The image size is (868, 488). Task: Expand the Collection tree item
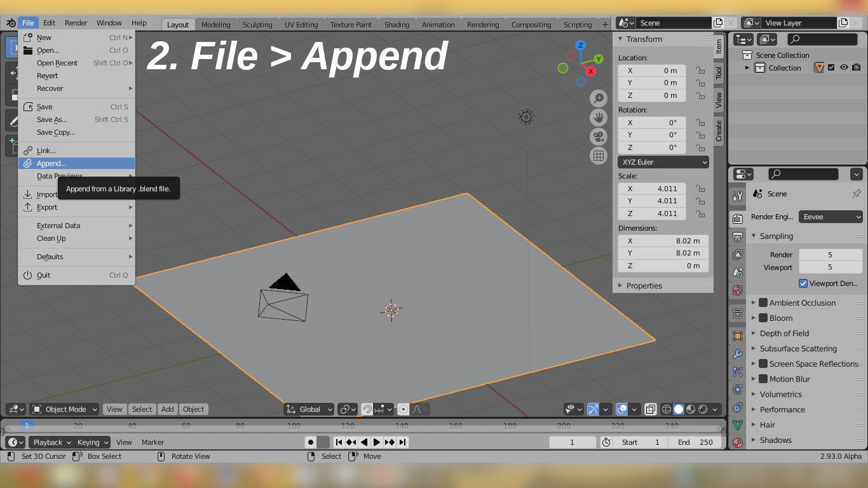point(748,68)
